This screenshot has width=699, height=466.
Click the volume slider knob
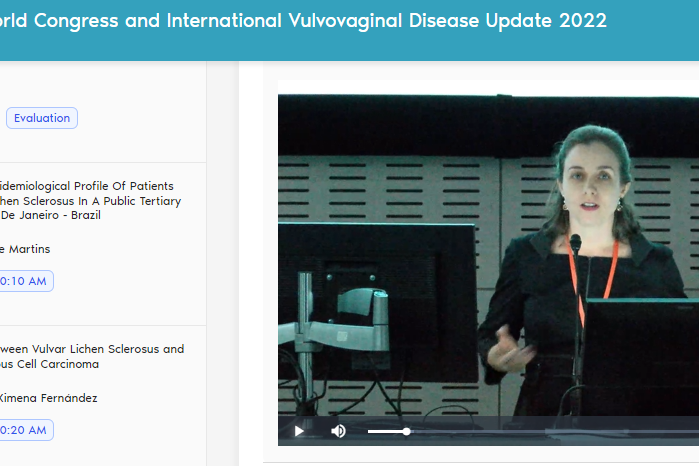point(406,431)
